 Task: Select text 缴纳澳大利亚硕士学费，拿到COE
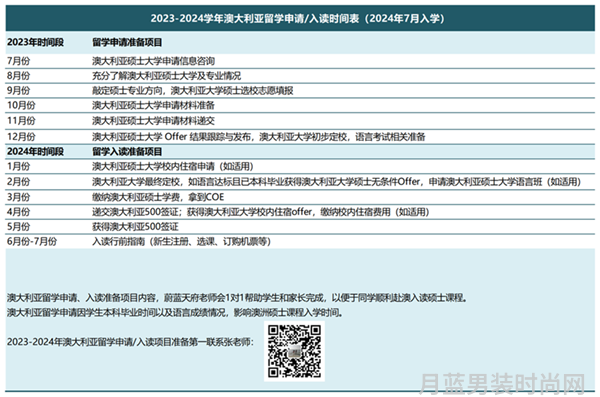click(x=158, y=197)
